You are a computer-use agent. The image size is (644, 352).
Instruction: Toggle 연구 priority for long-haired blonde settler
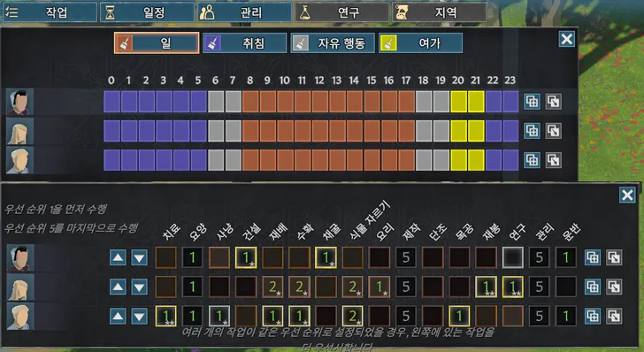[x=513, y=287]
